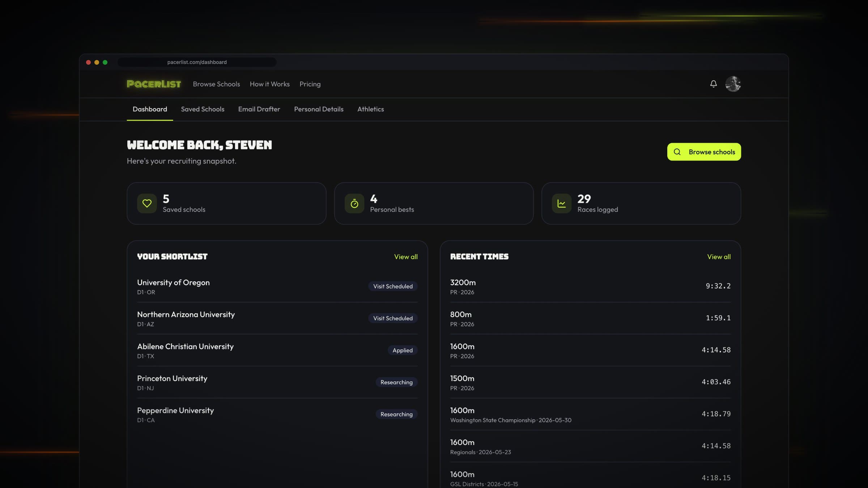Click the 1:59.1 time value

point(718,318)
